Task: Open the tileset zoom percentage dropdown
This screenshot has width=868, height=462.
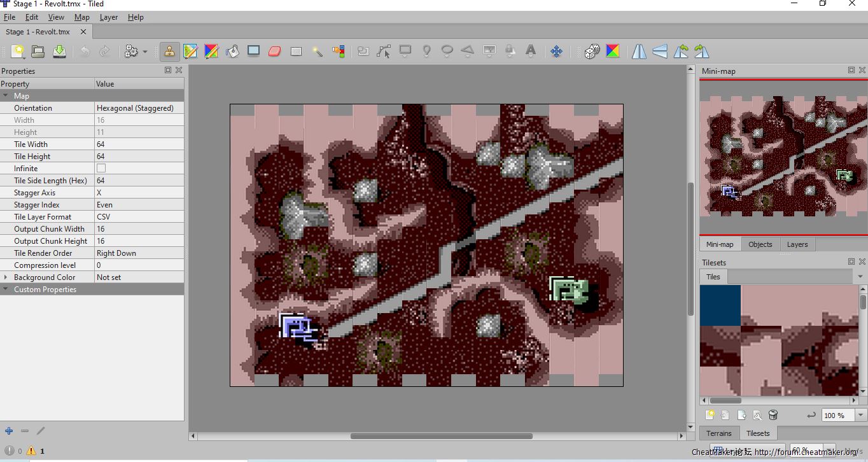Action: tap(860, 415)
